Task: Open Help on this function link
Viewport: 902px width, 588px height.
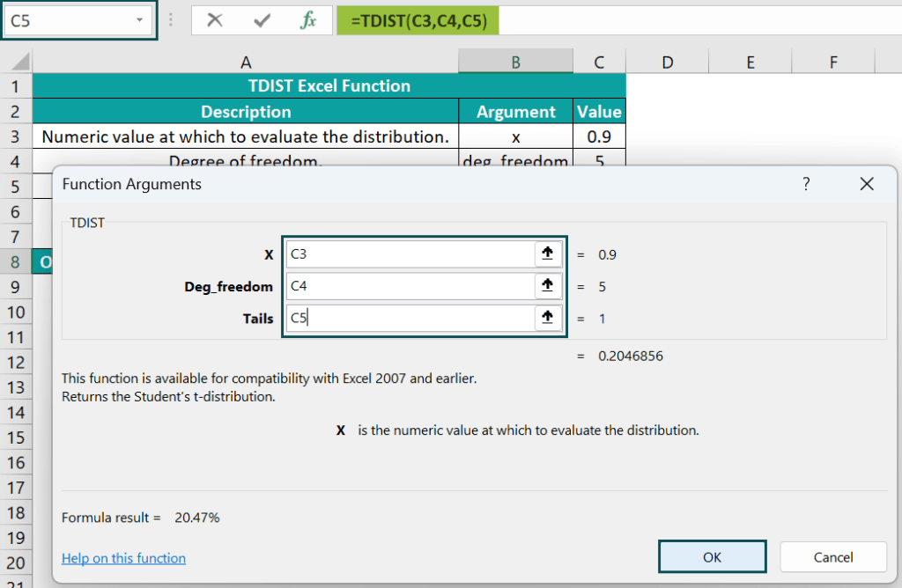Action: click(123, 558)
